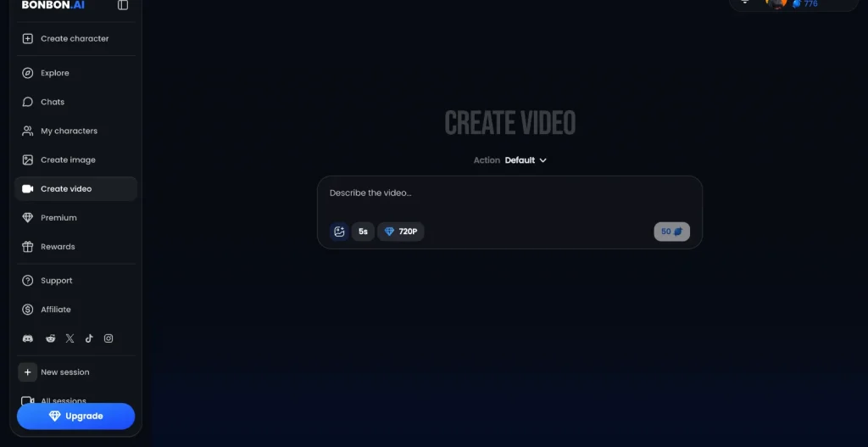
Task: Open the Instagram social icon
Action: (108, 338)
